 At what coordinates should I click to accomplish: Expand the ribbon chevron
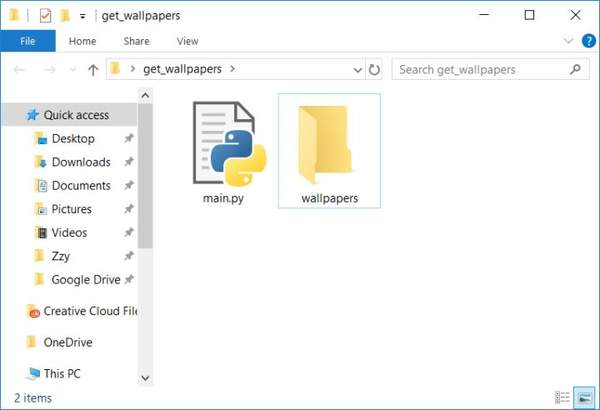(x=569, y=41)
